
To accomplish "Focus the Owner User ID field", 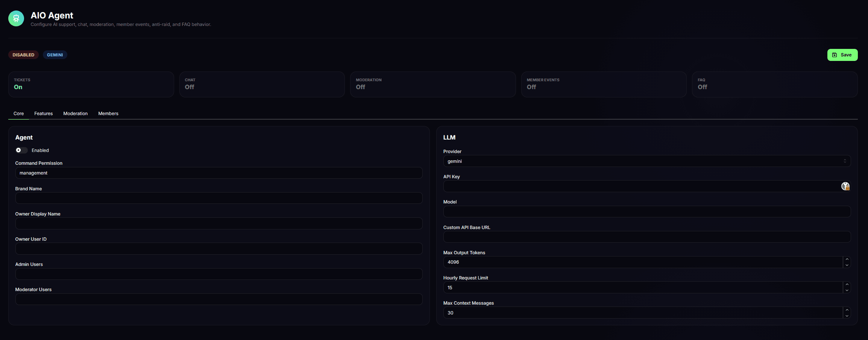I will 219,249.
